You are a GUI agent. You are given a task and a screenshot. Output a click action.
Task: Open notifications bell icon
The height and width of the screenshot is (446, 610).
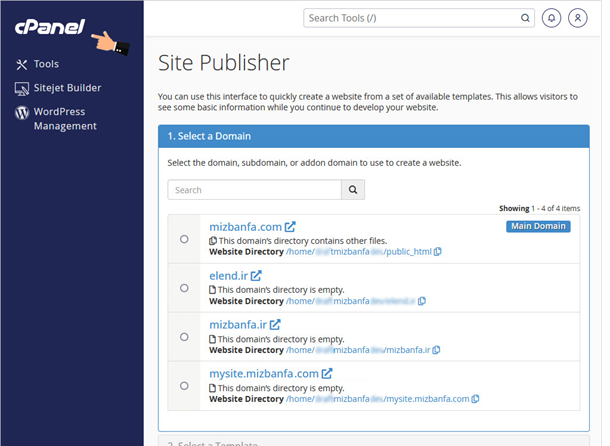click(551, 18)
